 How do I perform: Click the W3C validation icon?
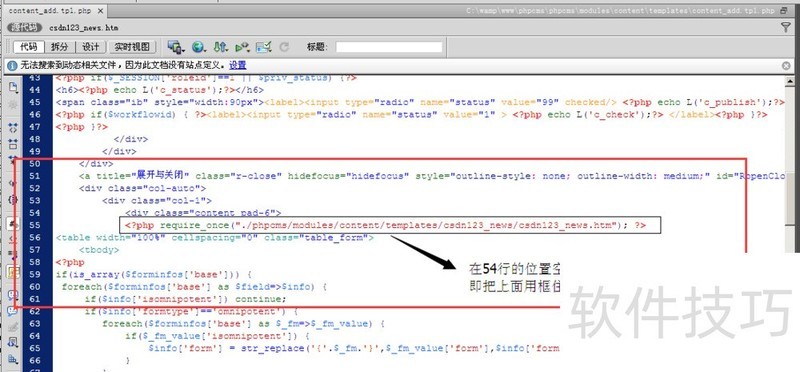242,47
